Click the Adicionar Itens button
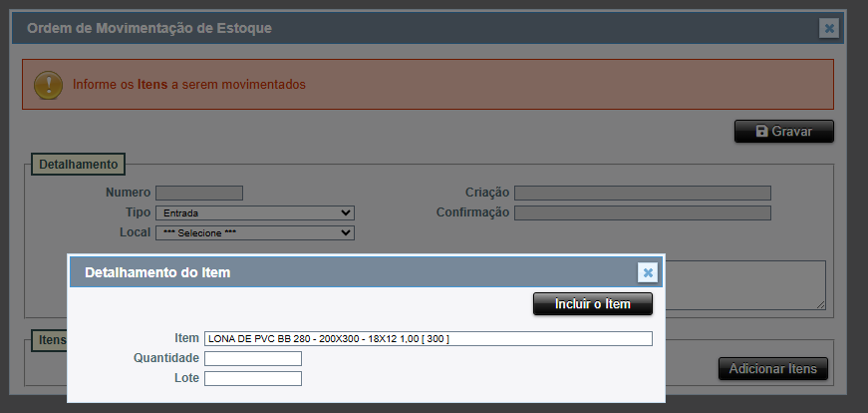Screen dimensions: 868x413 click(772, 369)
